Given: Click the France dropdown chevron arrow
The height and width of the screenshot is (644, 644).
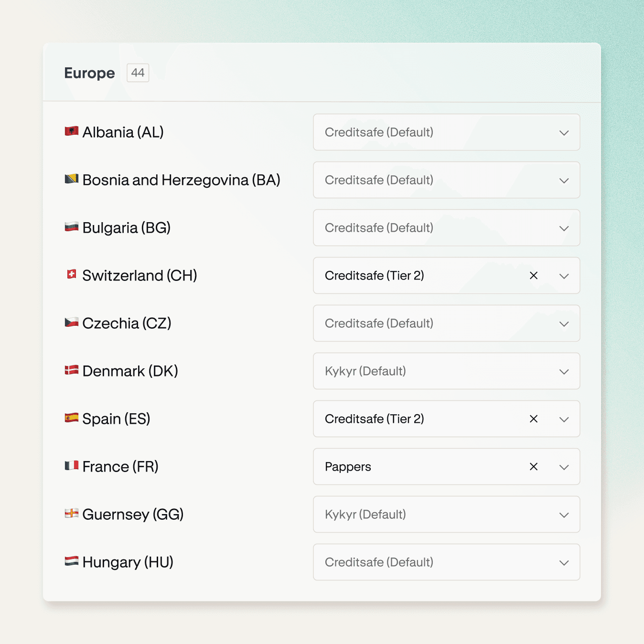Looking at the screenshot, I should tap(564, 467).
